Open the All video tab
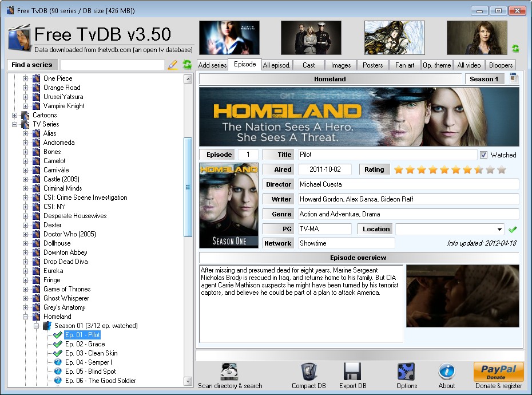 pos(469,65)
